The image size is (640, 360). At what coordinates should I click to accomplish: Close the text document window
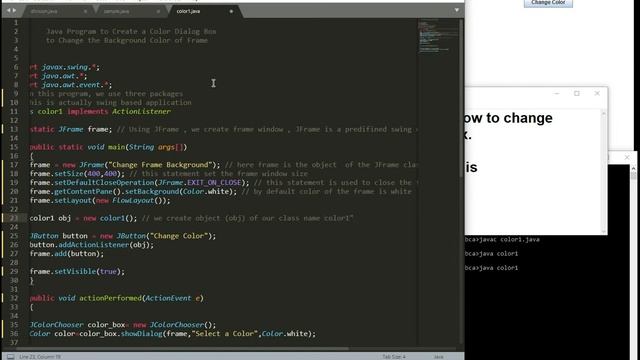pyautogui.click(x=597, y=93)
